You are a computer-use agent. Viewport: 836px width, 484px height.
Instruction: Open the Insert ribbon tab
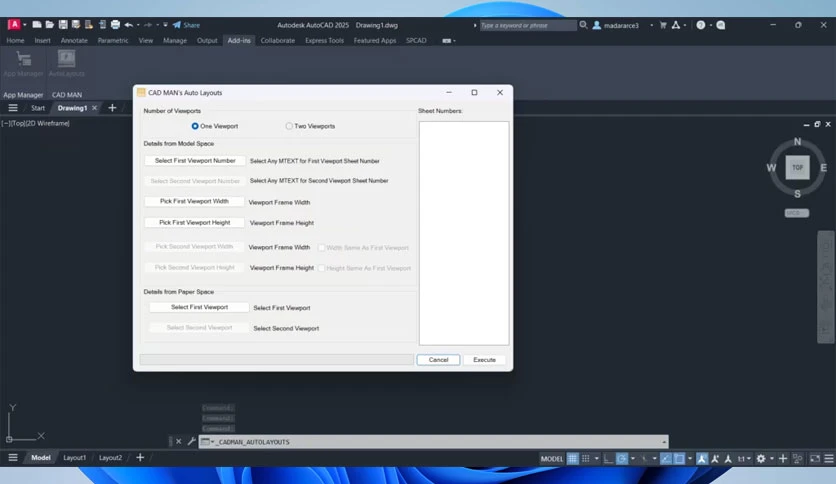(42, 41)
